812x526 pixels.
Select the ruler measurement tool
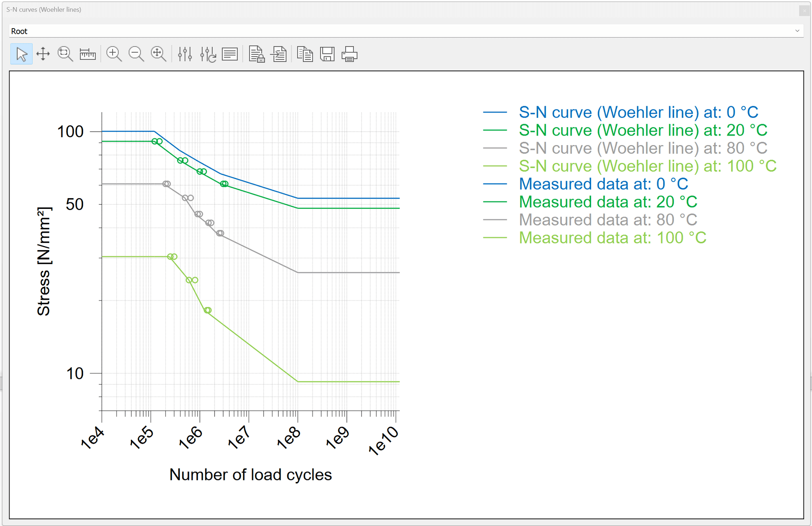click(87, 54)
